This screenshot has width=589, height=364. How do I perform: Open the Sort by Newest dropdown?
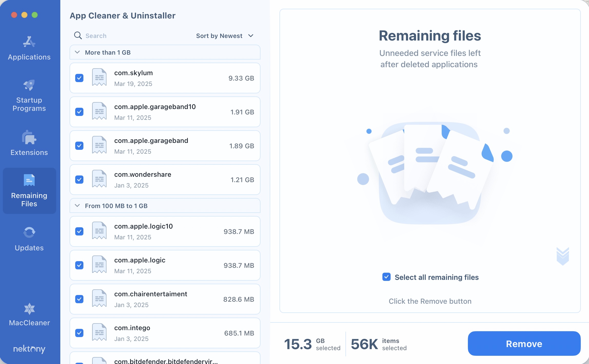(225, 36)
